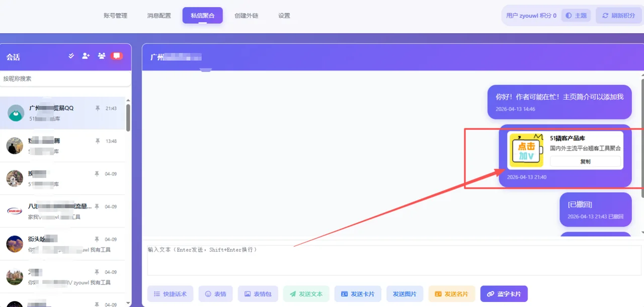Click the conversation list scrollbar

(128, 117)
